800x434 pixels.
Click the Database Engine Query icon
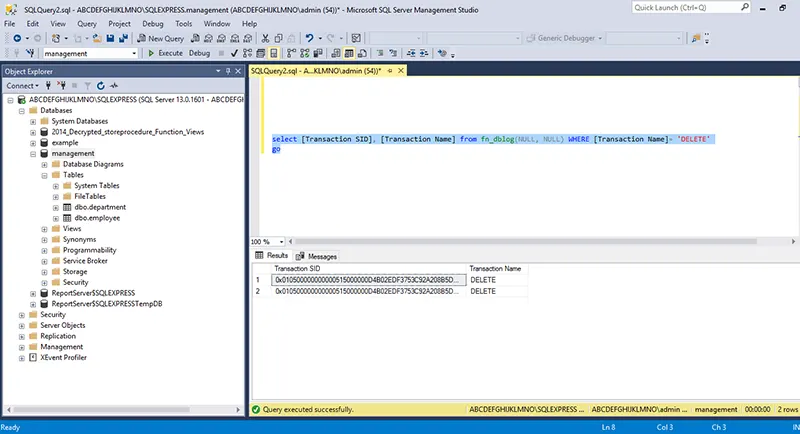(x=195, y=38)
